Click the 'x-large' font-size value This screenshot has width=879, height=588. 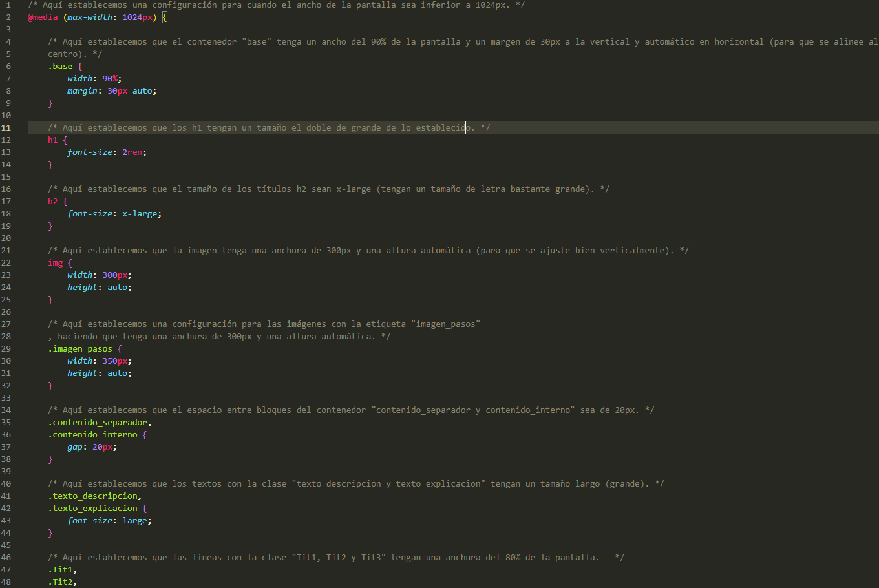(x=140, y=214)
